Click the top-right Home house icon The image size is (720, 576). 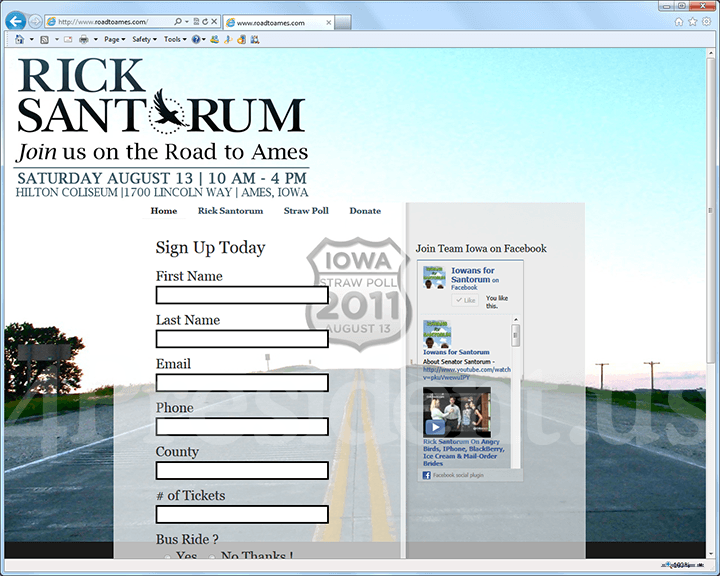(x=679, y=22)
